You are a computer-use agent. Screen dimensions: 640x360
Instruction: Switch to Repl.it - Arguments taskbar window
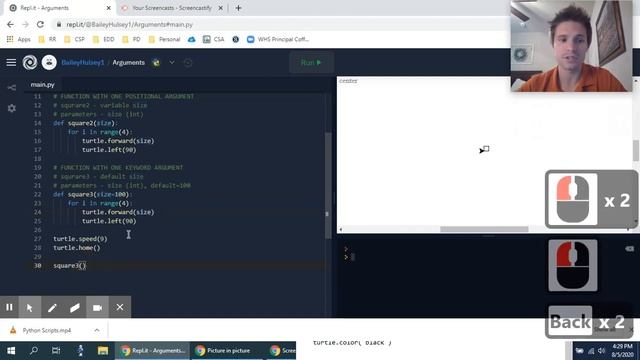(152, 351)
